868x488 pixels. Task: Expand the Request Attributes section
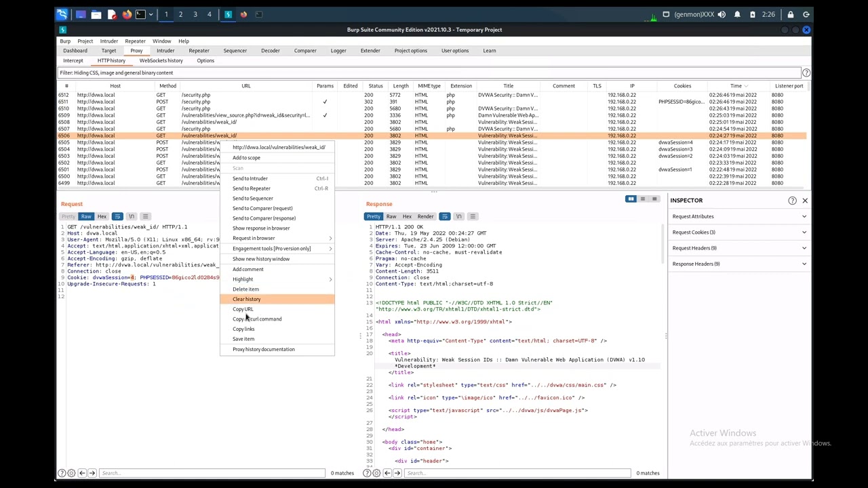point(738,216)
